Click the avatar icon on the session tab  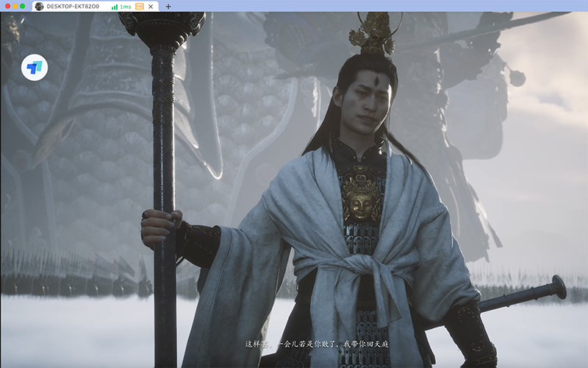[x=39, y=7]
